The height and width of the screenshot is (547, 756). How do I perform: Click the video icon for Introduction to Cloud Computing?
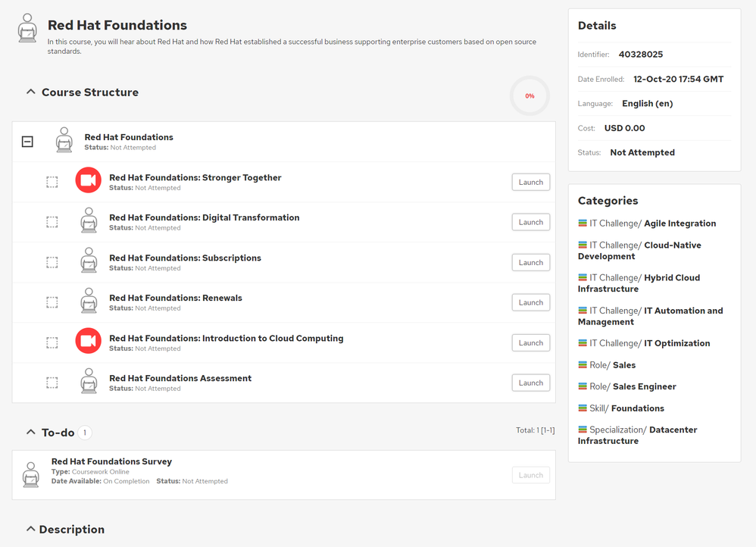pyautogui.click(x=88, y=341)
